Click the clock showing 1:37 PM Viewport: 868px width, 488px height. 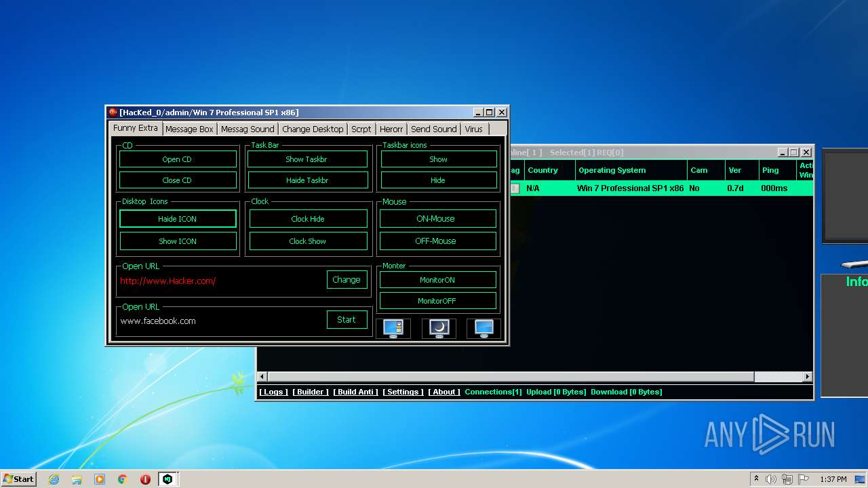[x=833, y=479]
